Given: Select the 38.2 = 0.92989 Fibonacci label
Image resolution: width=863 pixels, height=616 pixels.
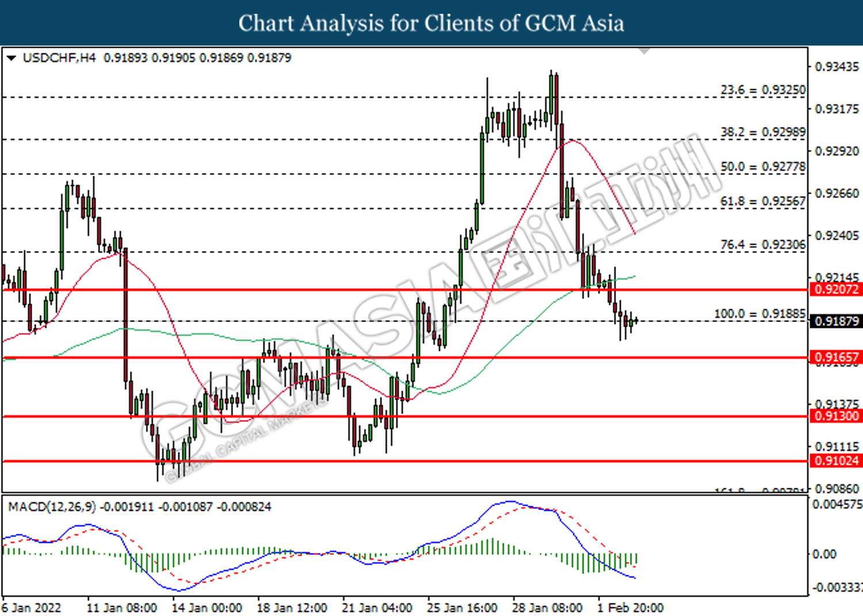Looking at the screenshot, I should coord(763,132).
